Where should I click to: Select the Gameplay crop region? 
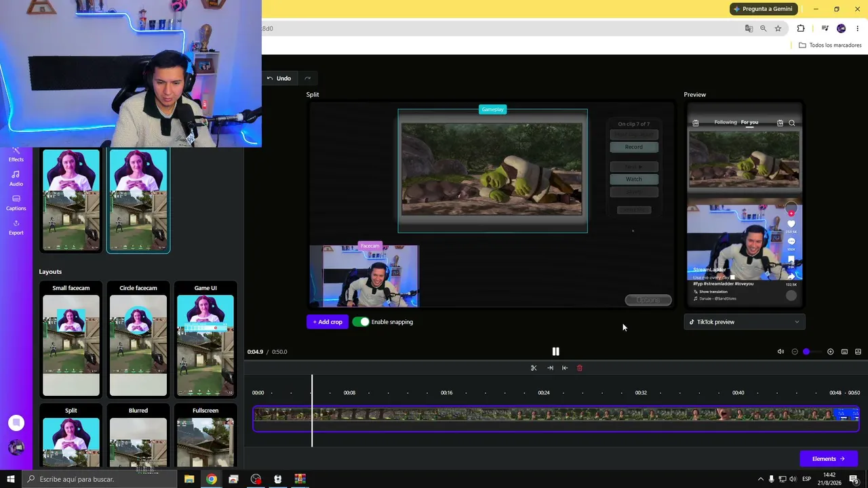tap(492, 171)
